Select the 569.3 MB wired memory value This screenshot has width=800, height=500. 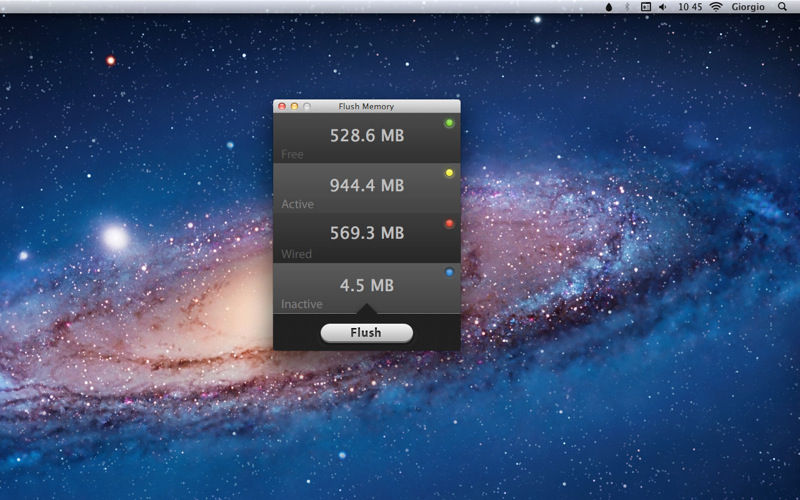tap(367, 233)
